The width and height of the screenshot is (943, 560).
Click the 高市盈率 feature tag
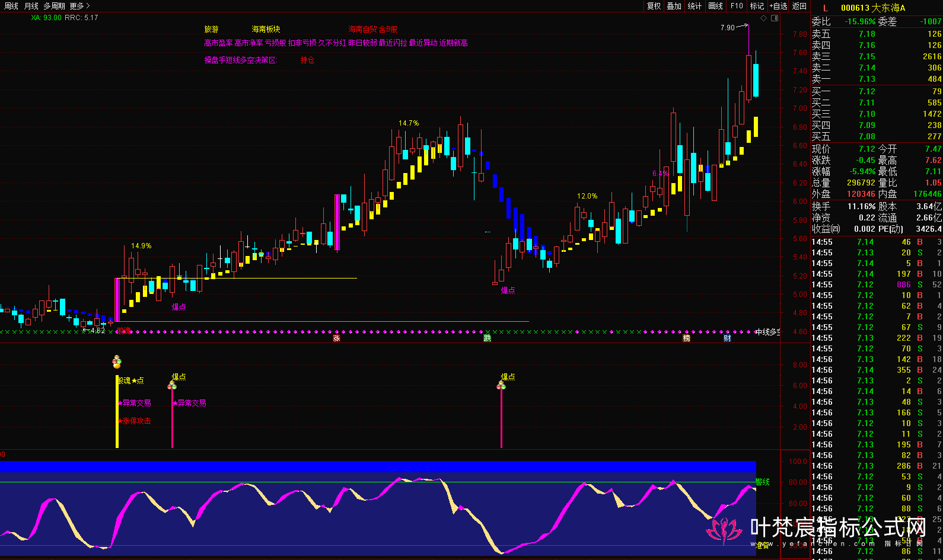click(x=218, y=43)
